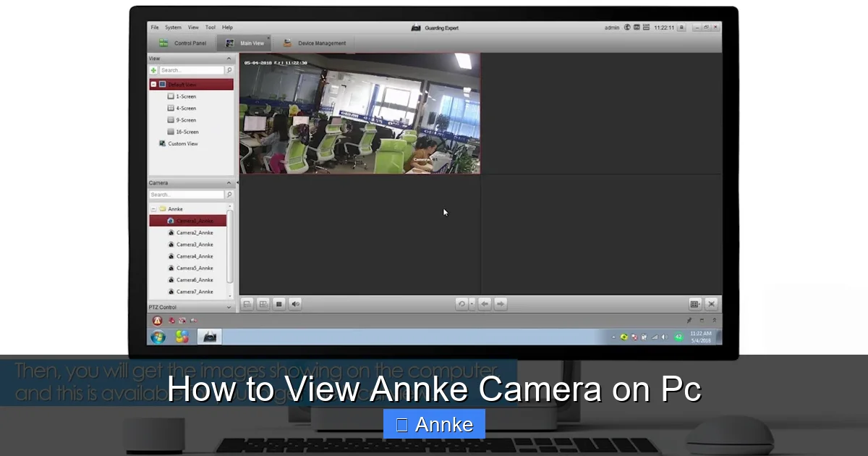Show hidden system tray icons
Image resolution: width=868 pixels, height=456 pixels.
tap(614, 337)
